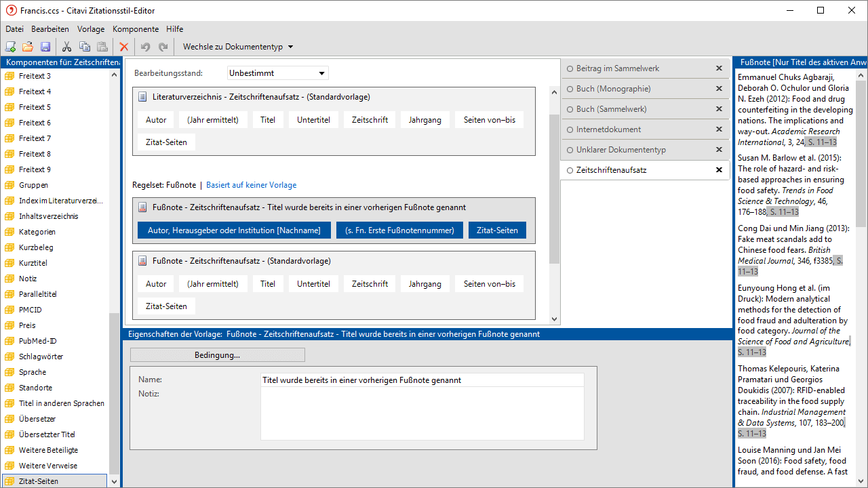Click the red Delete X icon

click(123, 47)
